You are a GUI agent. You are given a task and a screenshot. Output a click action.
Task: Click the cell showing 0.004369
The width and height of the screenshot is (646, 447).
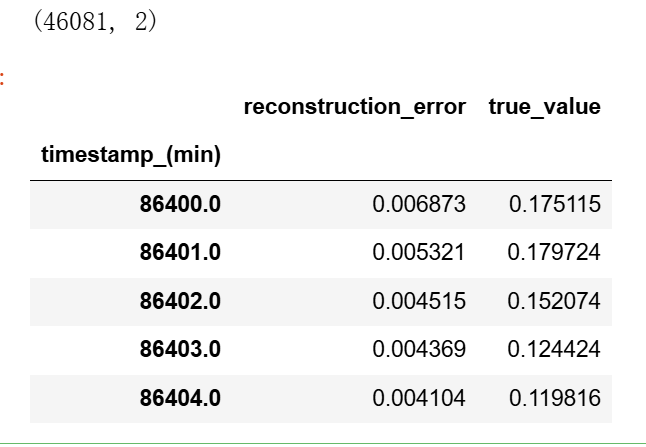[x=419, y=349]
